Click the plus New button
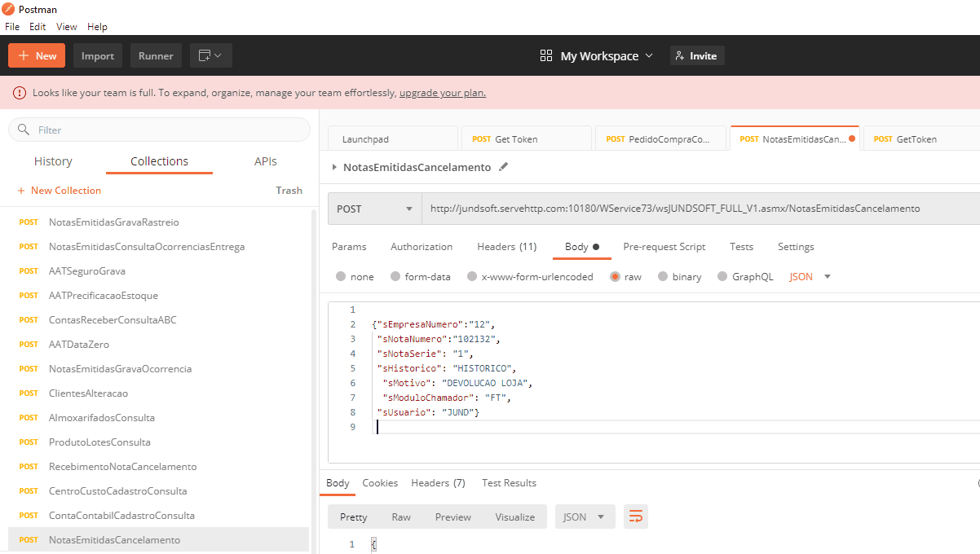The height and width of the screenshot is (554, 980). tap(37, 55)
